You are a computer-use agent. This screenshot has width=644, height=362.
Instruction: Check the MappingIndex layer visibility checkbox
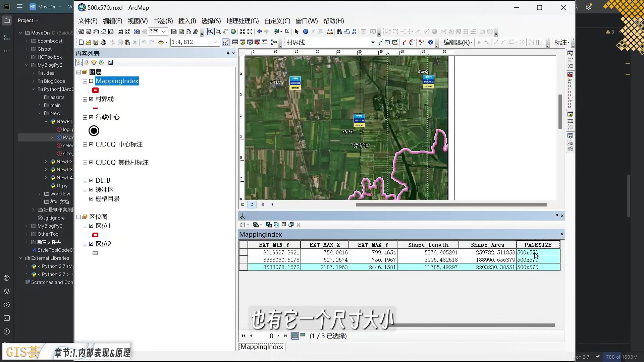pyautogui.click(x=91, y=81)
